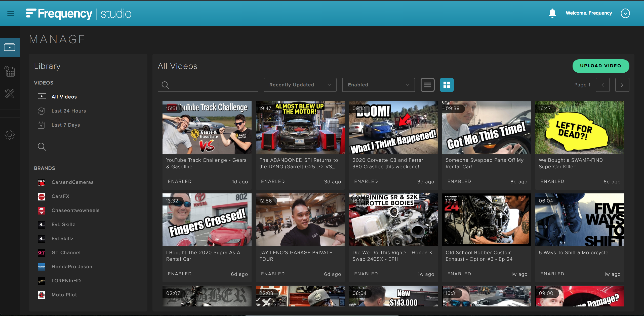Viewport: 644px width, 316px height.
Task: Select Last 24 Hours filter
Action: point(69,111)
